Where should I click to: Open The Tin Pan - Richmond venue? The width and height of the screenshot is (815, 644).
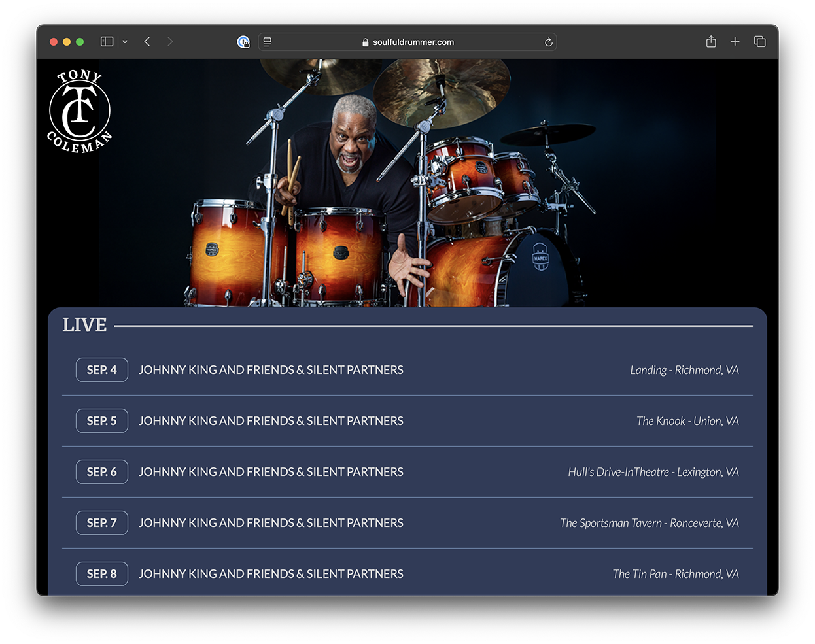click(x=675, y=574)
